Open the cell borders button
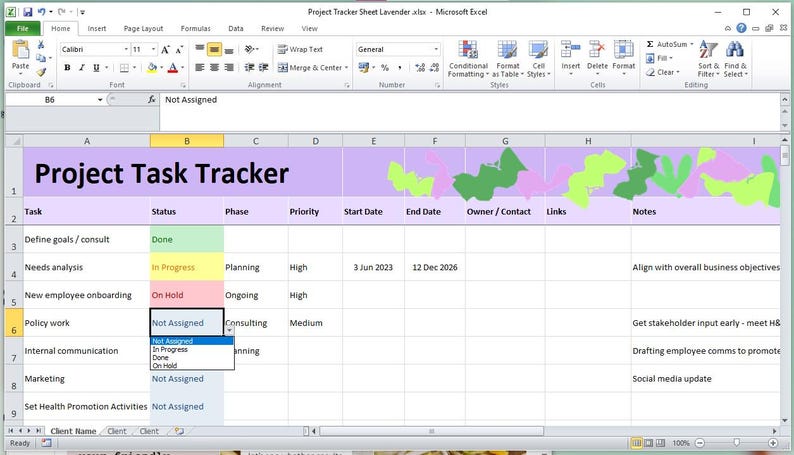 (124, 67)
